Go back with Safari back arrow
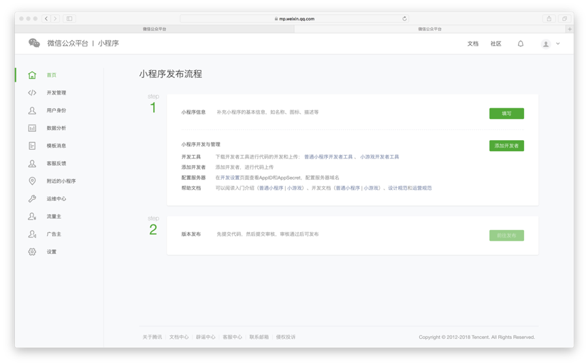 pyautogui.click(x=46, y=18)
